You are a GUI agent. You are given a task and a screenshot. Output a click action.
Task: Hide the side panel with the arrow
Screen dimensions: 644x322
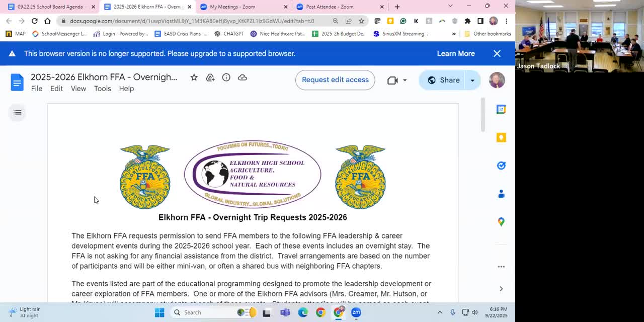[x=501, y=289]
